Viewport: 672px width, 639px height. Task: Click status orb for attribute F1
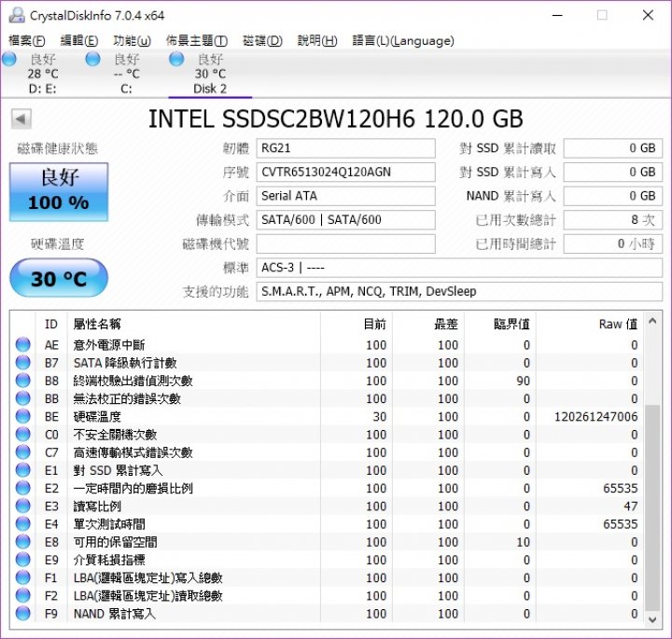click(x=22, y=578)
